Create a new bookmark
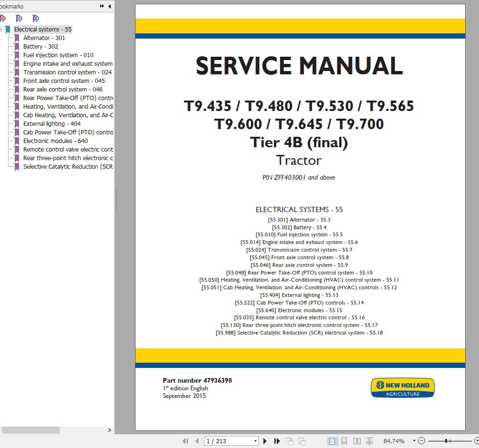479x448 pixels. (19, 18)
